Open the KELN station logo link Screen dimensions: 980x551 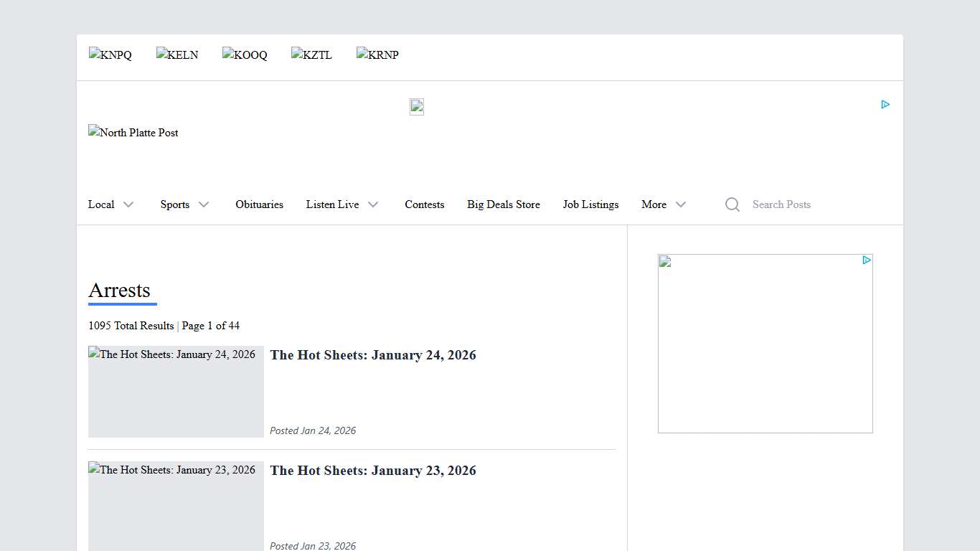[x=177, y=55]
